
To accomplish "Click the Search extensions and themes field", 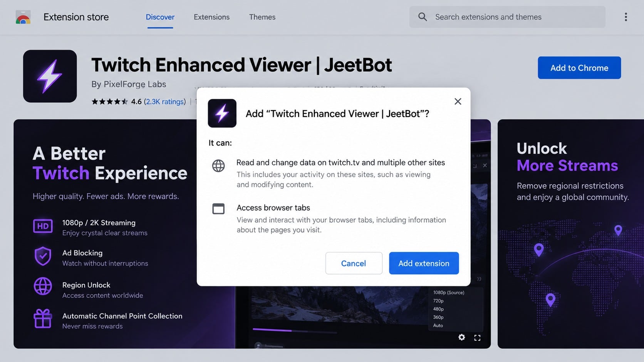I will point(507,17).
